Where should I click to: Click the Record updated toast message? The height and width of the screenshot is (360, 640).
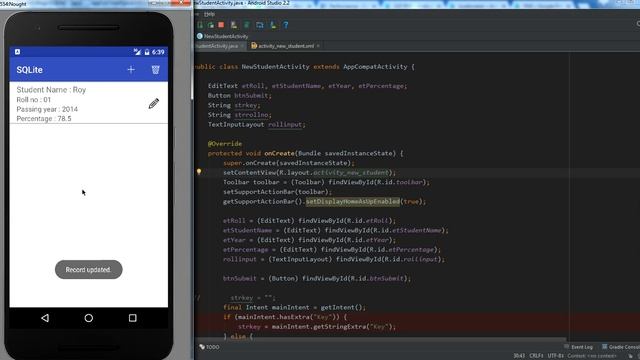pos(89,270)
